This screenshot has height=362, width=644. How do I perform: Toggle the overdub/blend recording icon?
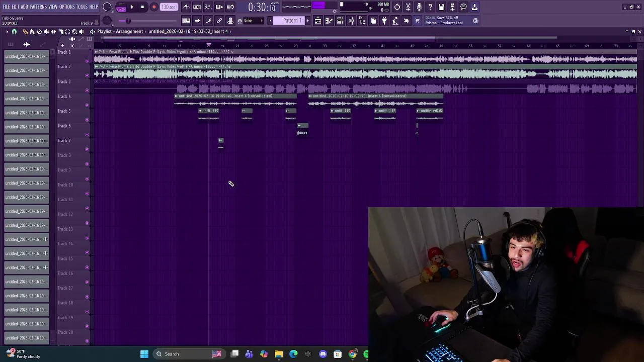[x=219, y=7]
